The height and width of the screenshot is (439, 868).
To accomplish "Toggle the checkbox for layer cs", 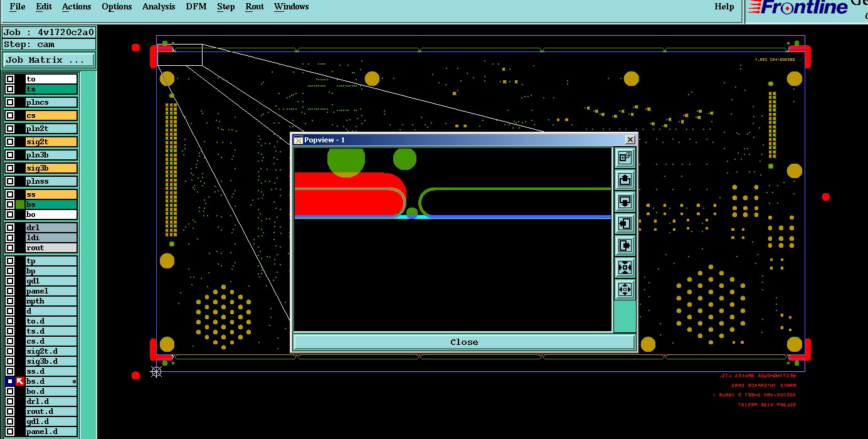I will pos(10,115).
